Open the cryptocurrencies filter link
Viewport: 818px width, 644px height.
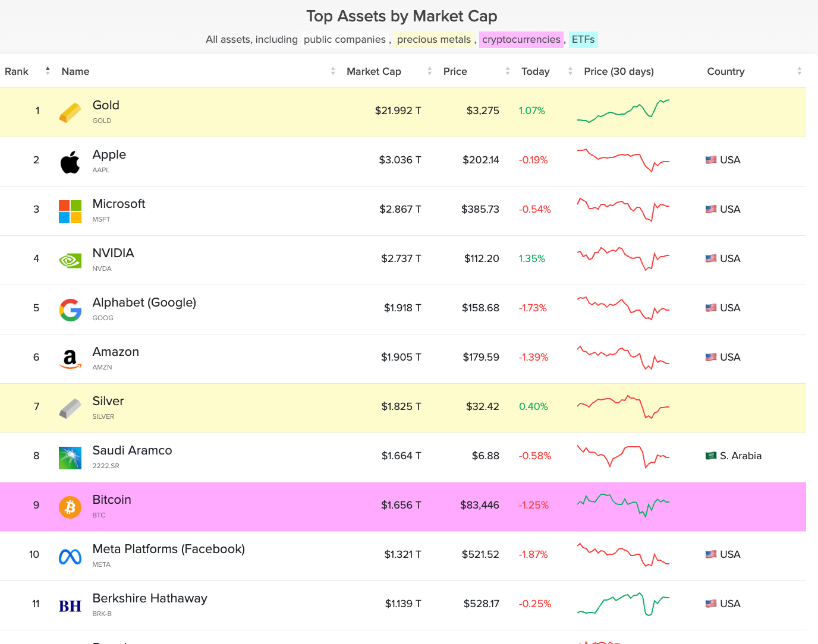[x=521, y=40]
